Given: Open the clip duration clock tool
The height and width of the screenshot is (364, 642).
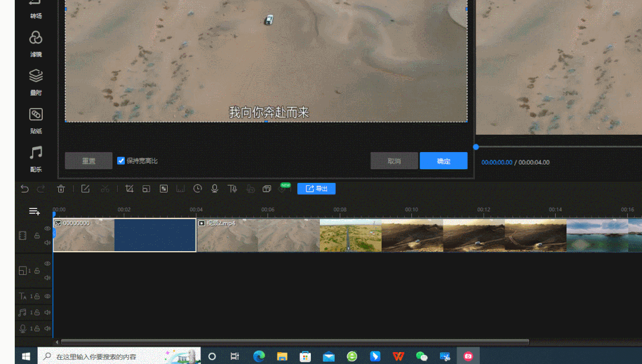Looking at the screenshot, I should [197, 188].
